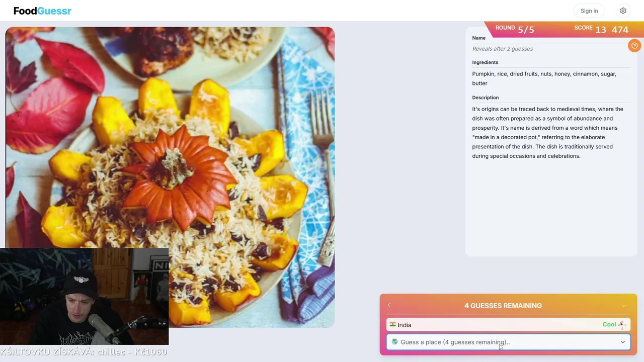Collapse the guesses panel with its down chevron
This screenshot has height=362, width=644.
click(624, 306)
